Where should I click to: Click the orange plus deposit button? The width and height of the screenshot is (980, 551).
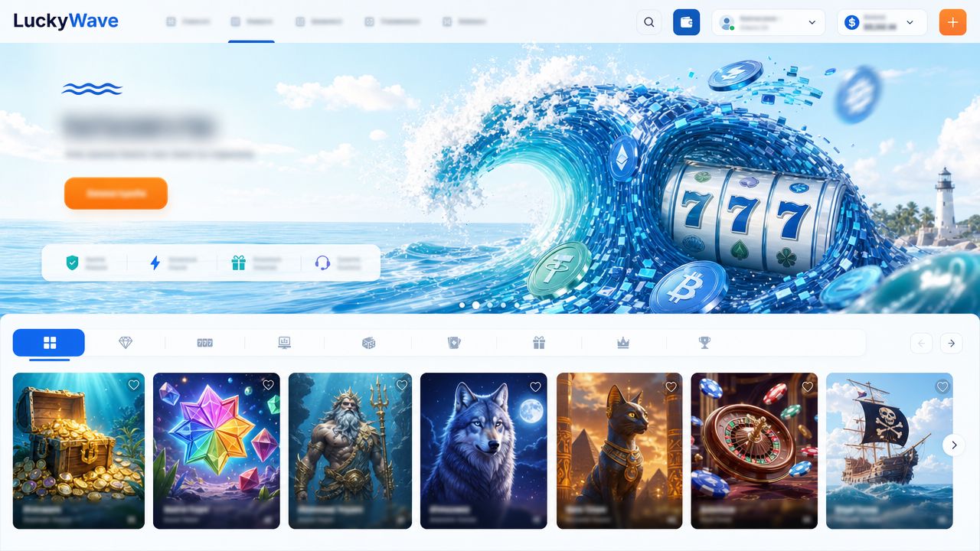(952, 22)
